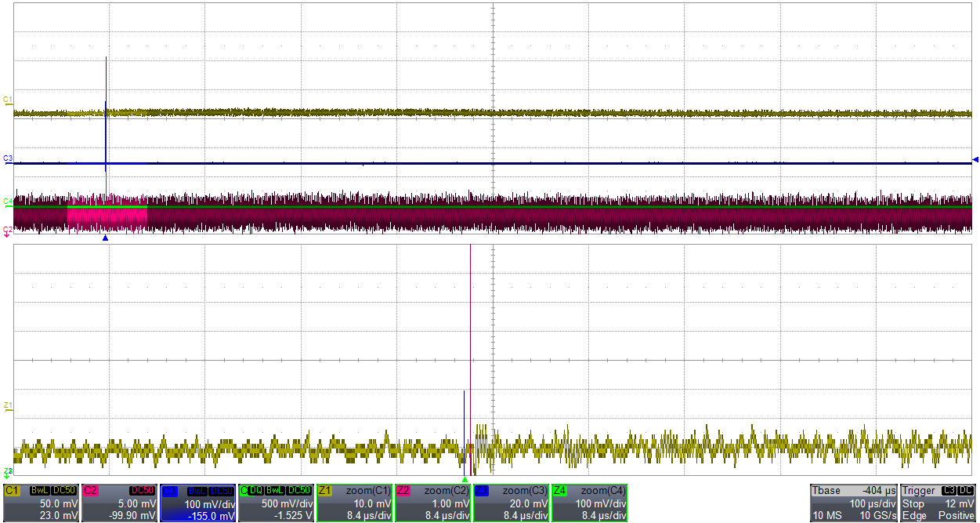Open the Tbase timebase settings box

click(x=853, y=503)
